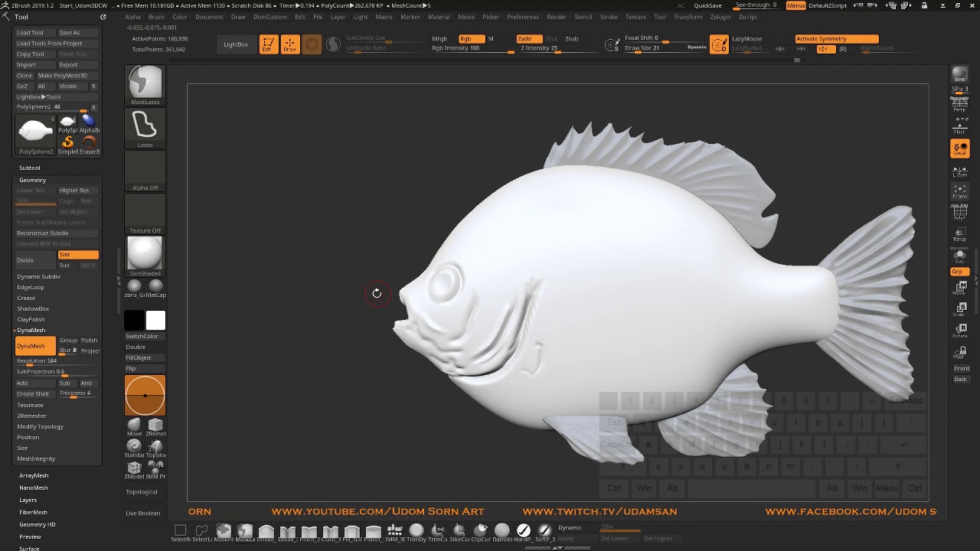Expand the Subtool section

click(30, 168)
